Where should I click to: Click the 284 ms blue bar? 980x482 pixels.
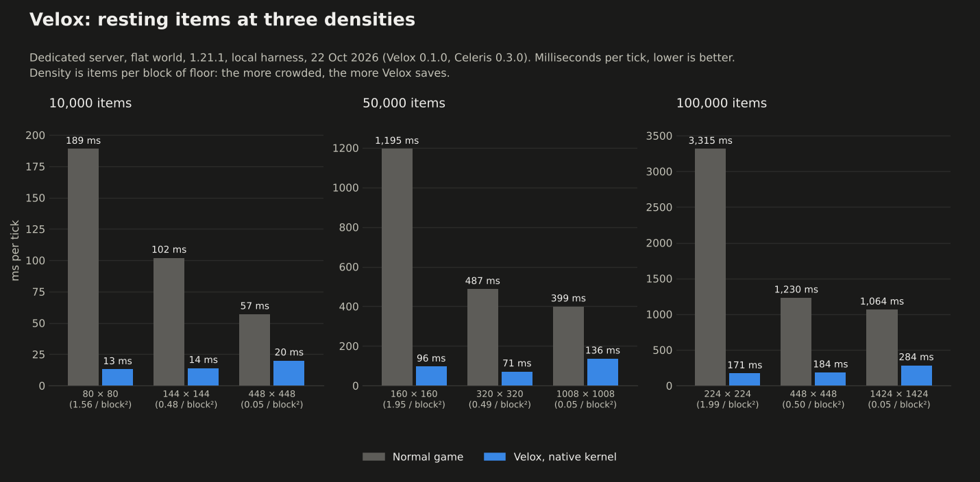pos(916,375)
